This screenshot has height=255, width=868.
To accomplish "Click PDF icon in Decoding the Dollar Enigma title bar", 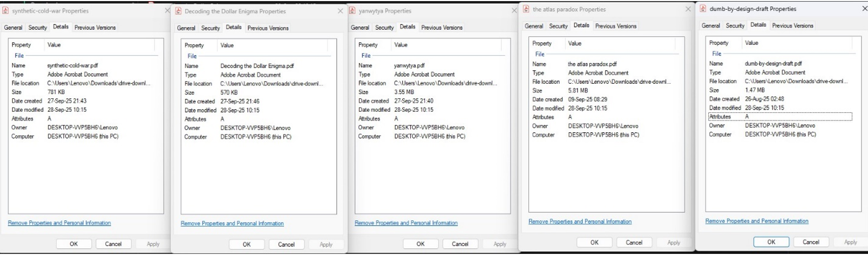I will [179, 11].
